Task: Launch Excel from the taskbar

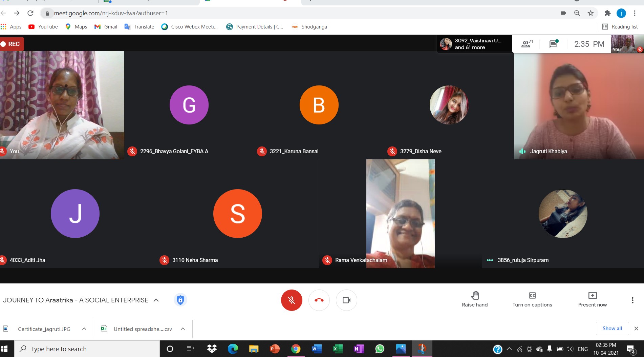Action: [x=337, y=349]
